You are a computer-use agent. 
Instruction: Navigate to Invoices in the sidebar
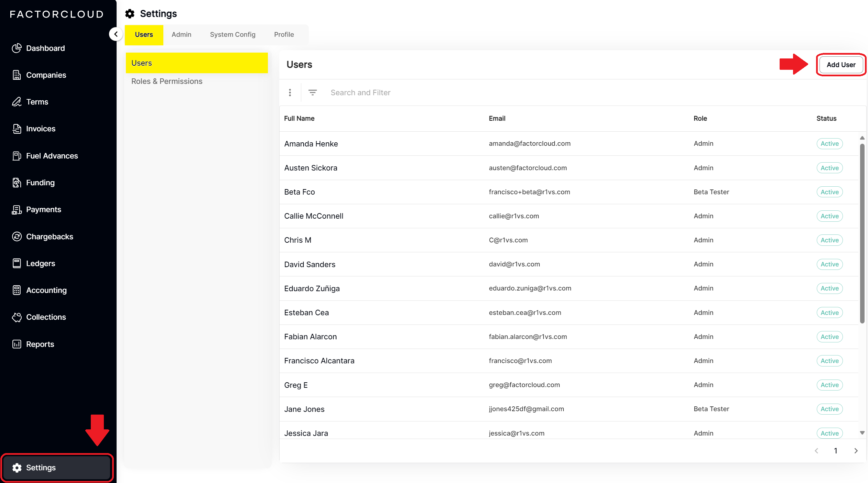click(41, 129)
